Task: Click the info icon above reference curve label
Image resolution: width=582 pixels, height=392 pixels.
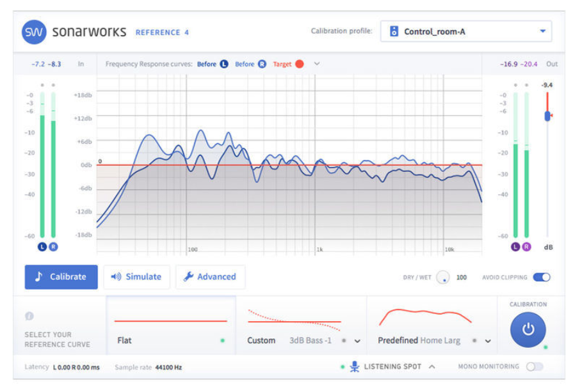Action: [x=29, y=316]
